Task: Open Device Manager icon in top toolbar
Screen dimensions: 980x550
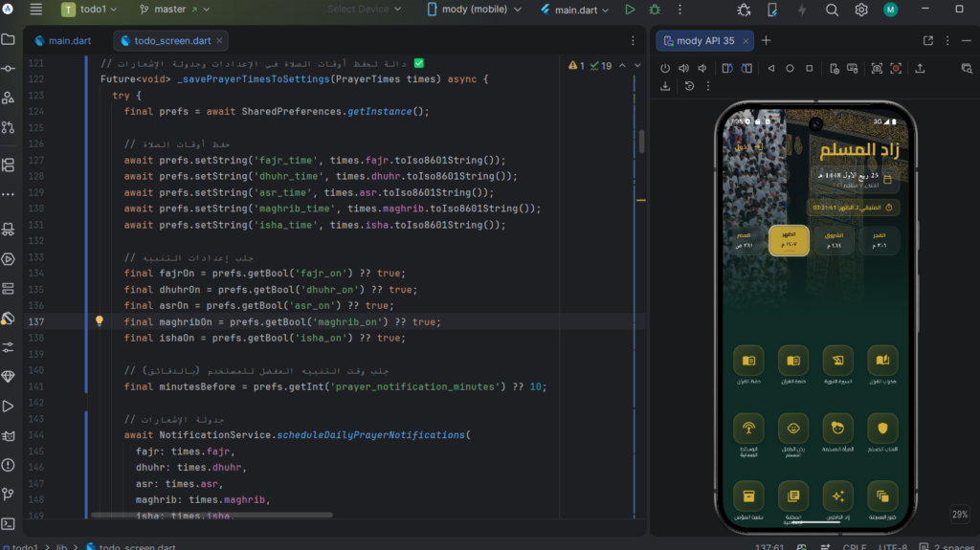Action: [x=772, y=10]
